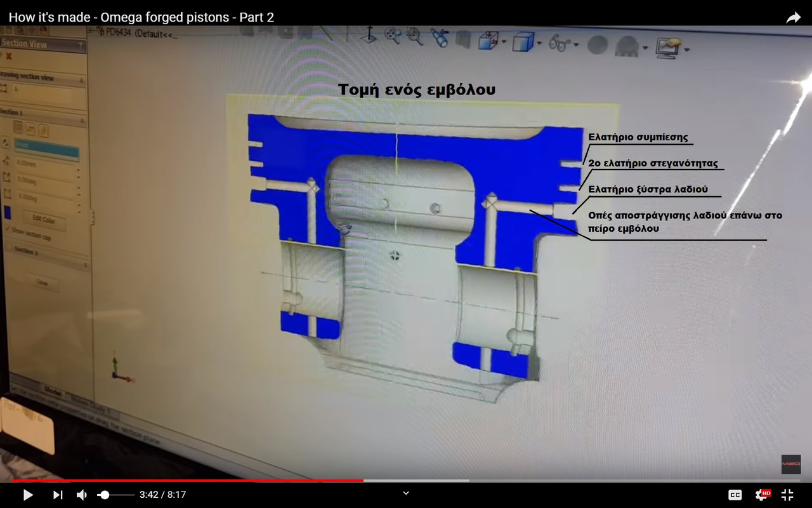Click the Edit Color button
Image resolution: width=812 pixels, height=508 pixels.
43,220
